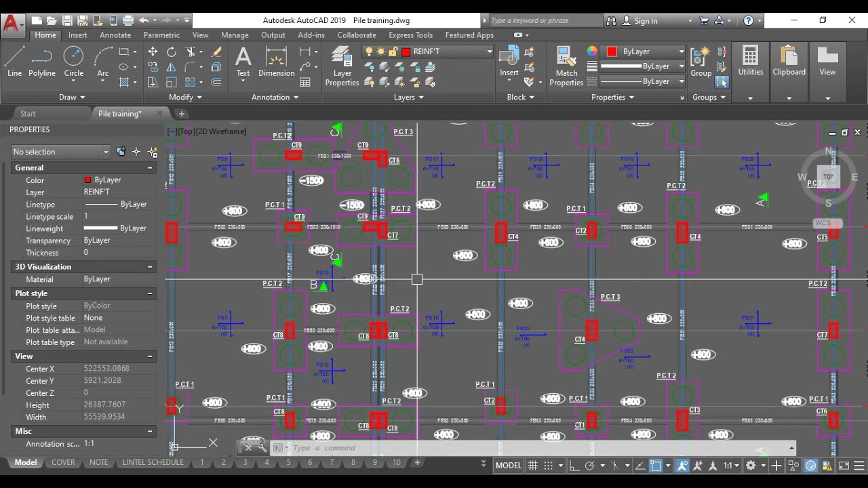Switch to the Annotate ribbon tab
This screenshot has height=488, width=868.
[x=115, y=35]
